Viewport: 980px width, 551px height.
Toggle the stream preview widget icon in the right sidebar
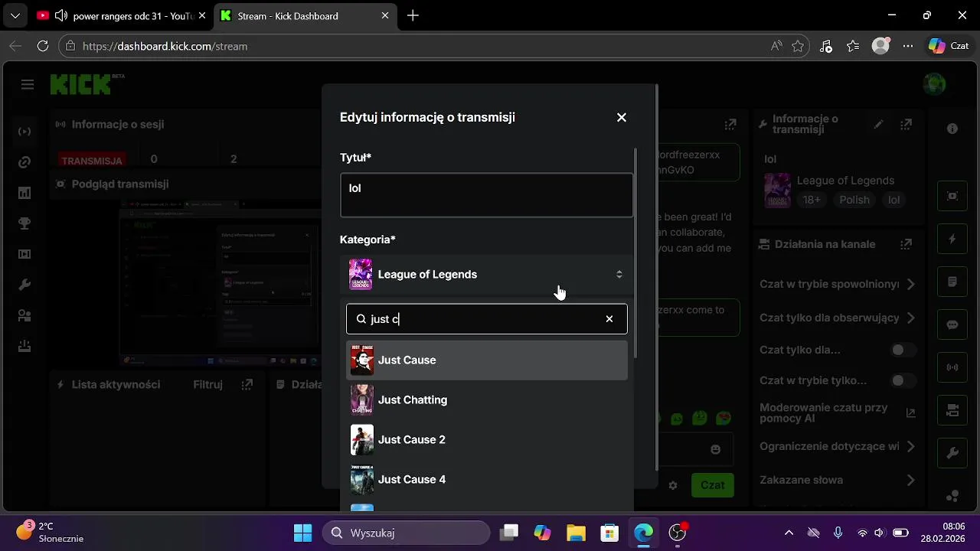coord(952,196)
